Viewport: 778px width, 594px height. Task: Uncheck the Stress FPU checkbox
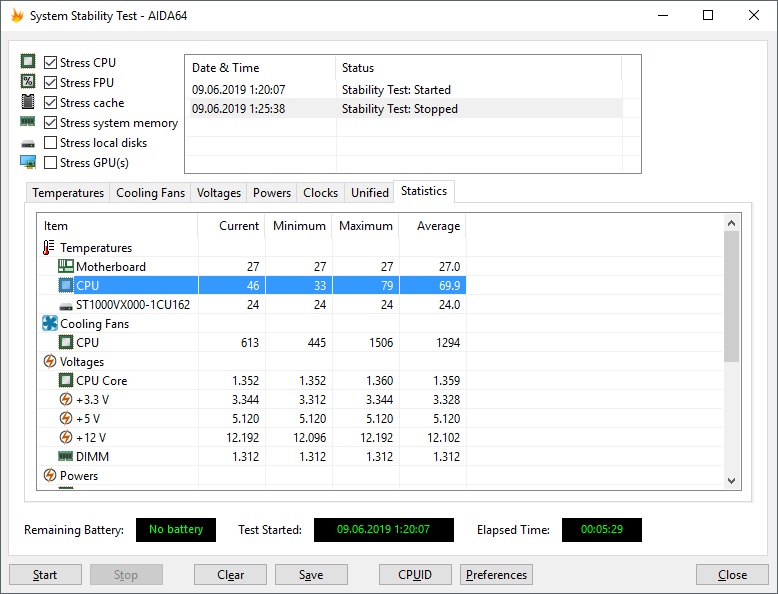click(x=50, y=82)
